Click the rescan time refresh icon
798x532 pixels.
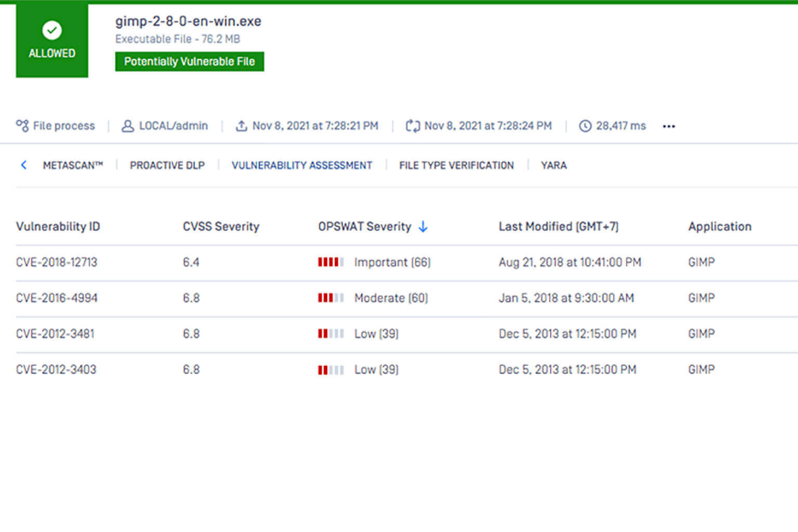click(413, 126)
